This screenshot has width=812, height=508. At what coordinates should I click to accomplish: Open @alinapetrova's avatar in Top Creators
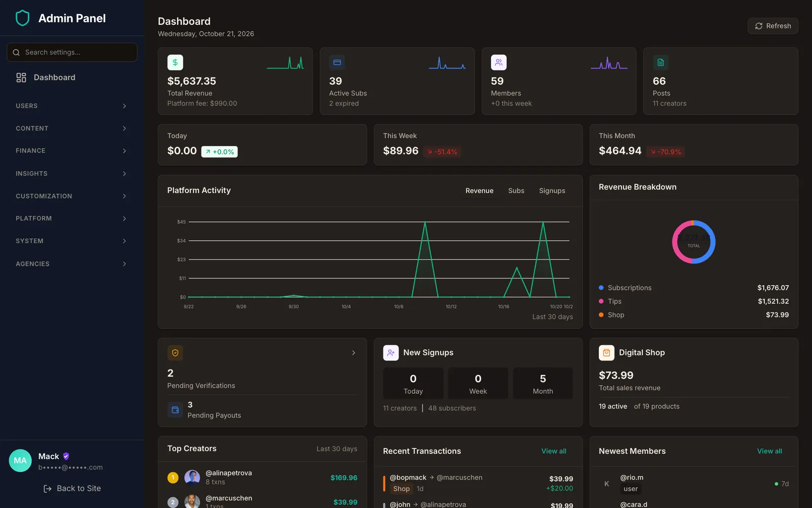[x=192, y=478]
